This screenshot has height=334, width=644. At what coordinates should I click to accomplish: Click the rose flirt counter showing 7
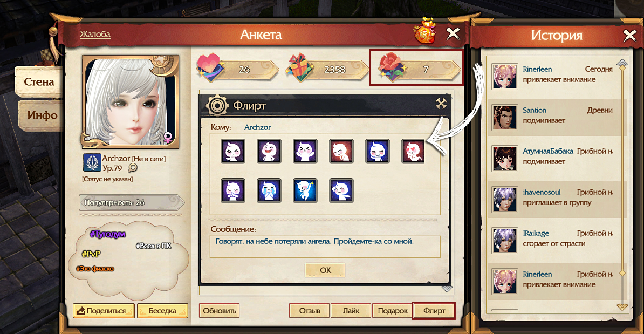point(416,68)
